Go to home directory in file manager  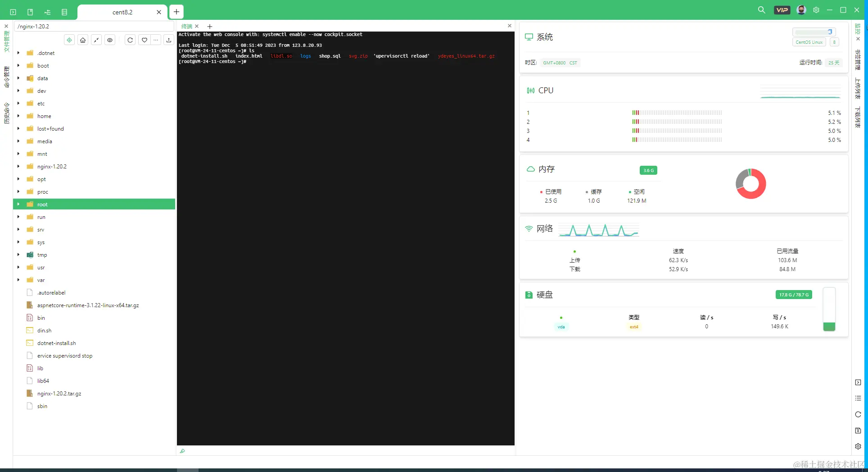[83, 40]
